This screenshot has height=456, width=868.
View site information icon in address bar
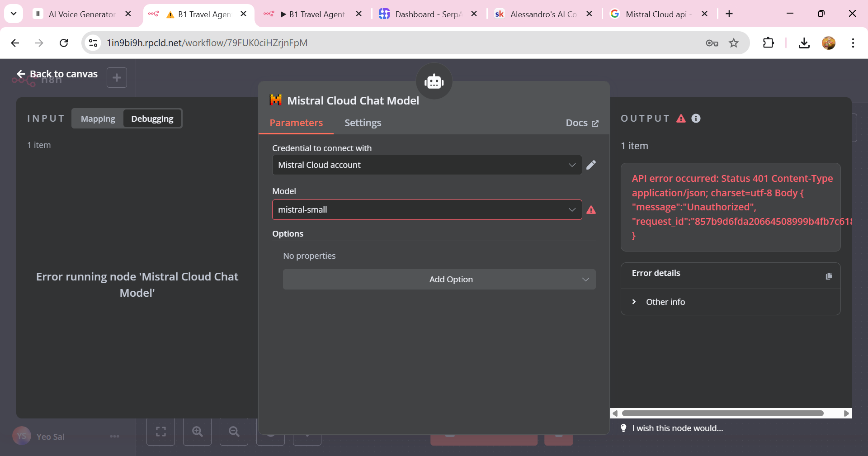pyautogui.click(x=93, y=43)
